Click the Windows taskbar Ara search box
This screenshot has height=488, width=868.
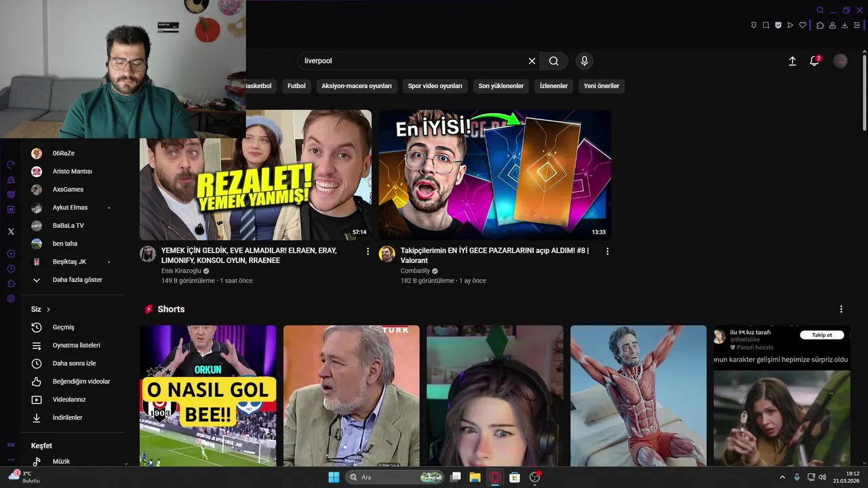395,477
